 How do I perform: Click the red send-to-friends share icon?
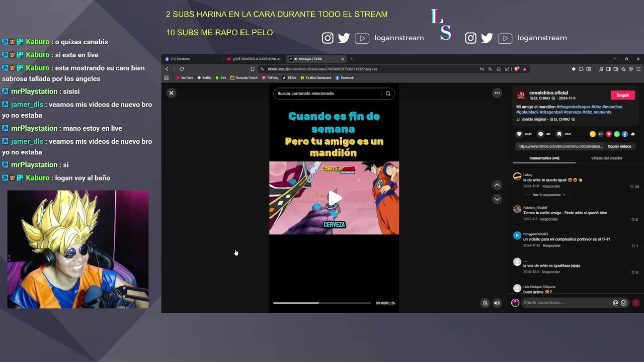click(609, 134)
